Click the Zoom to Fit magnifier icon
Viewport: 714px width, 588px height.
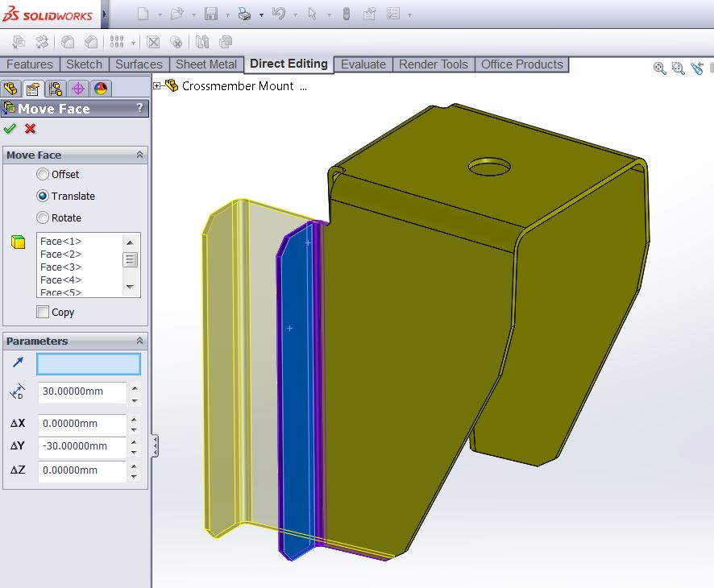(660, 69)
